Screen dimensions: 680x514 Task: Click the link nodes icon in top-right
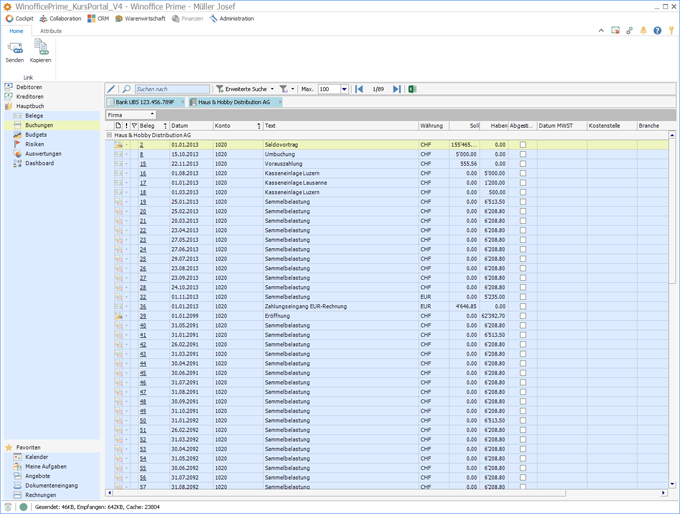click(629, 30)
